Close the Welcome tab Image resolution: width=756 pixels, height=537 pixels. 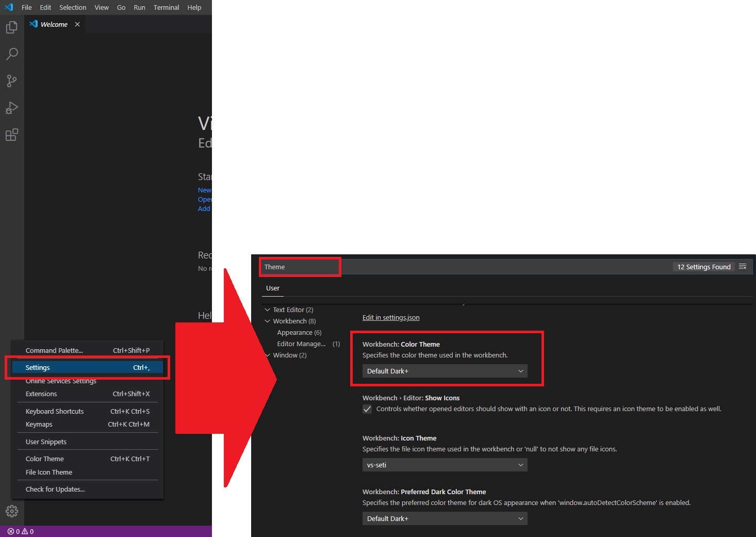coord(77,24)
